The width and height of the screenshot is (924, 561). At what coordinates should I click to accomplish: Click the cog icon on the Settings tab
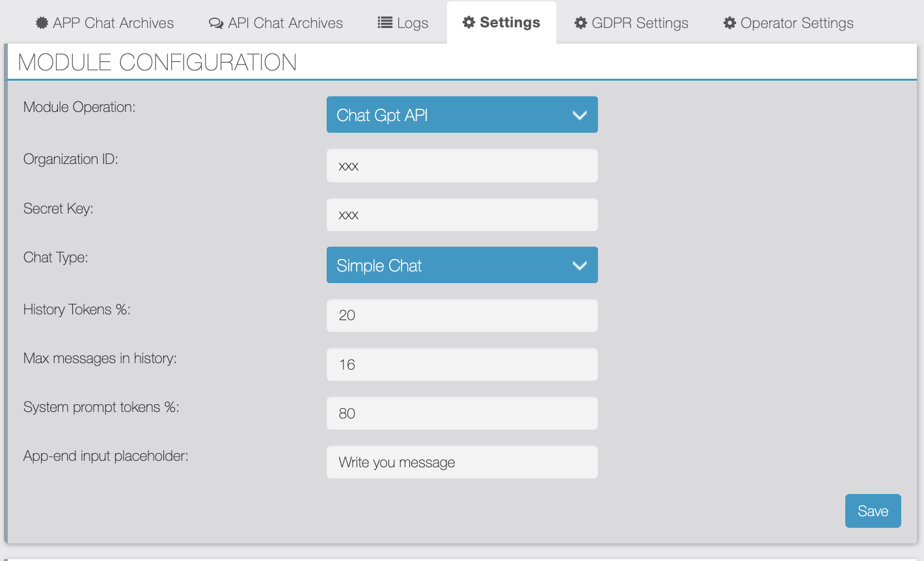[x=469, y=22]
